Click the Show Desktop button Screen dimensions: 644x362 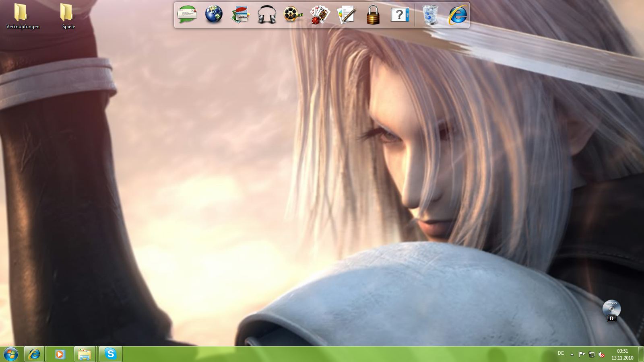(641, 354)
